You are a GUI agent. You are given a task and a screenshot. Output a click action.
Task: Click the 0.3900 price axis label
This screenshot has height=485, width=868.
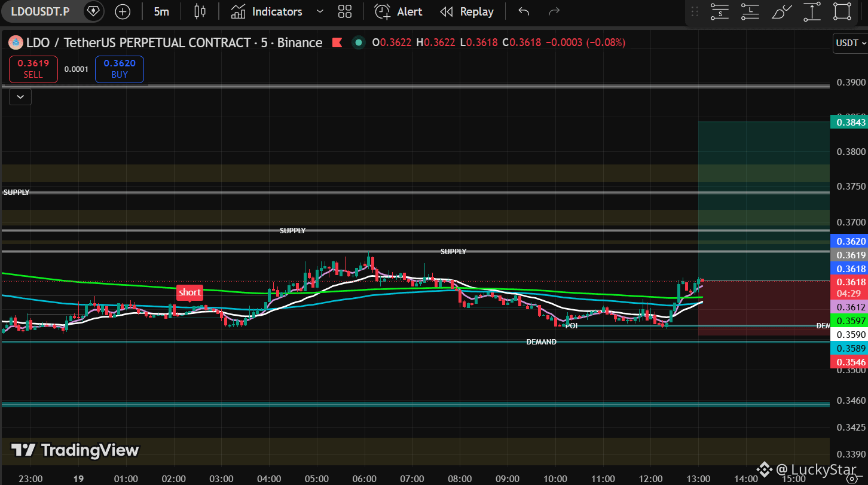[850, 83]
